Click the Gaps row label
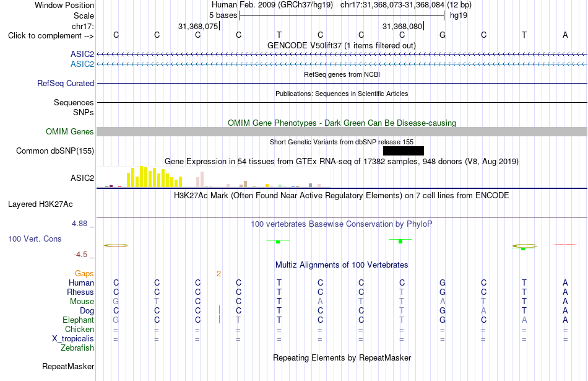This screenshot has height=381, width=588. [84, 274]
